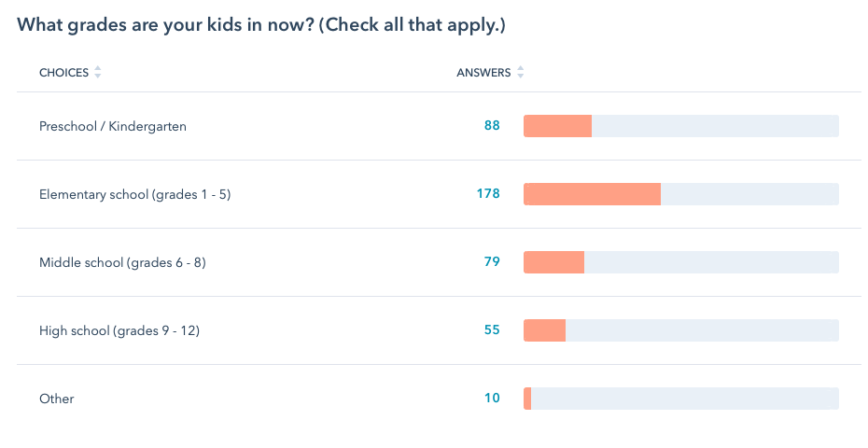Open the 178 answers count link

click(x=488, y=194)
